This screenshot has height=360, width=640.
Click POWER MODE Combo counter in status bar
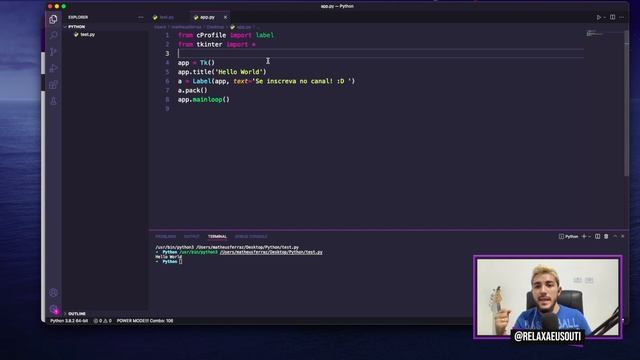(145, 321)
